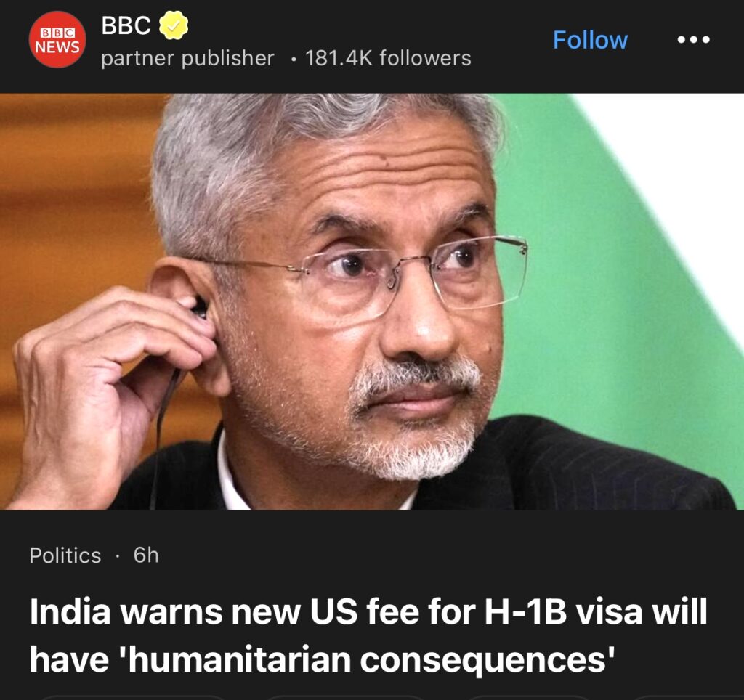Image resolution: width=744 pixels, height=700 pixels.
Task: Click the yellow verified badge next to BBC
Action: pyautogui.click(x=173, y=25)
